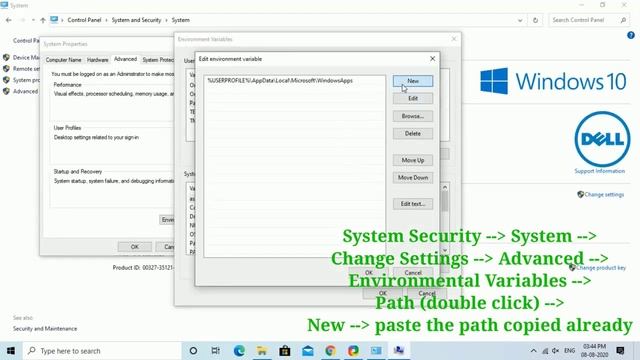Open Hardware tab in System Properties

click(x=98, y=60)
